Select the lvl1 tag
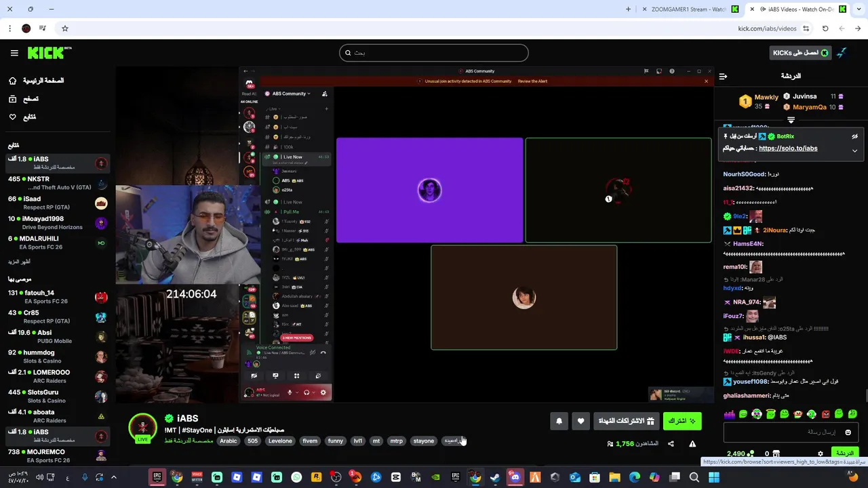The image size is (868, 488). pyautogui.click(x=358, y=441)
